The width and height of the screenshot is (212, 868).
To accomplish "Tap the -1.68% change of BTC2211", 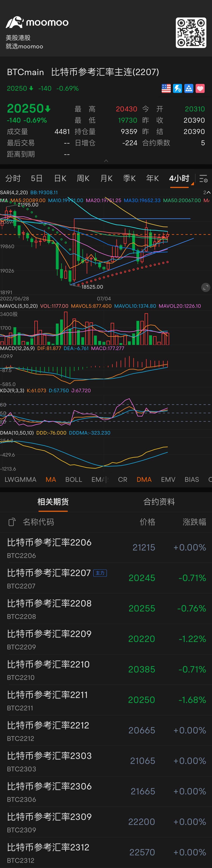I will 192,700.
